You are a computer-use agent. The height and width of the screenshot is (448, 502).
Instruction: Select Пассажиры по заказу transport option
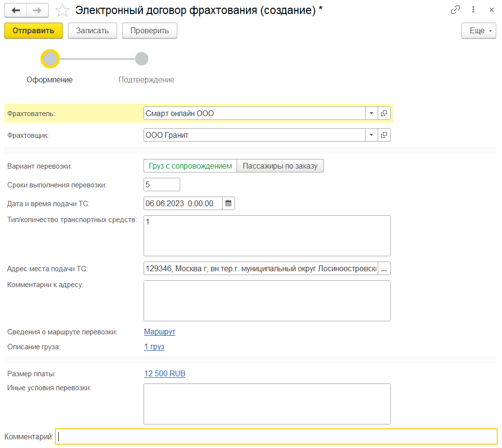[280, 166]
